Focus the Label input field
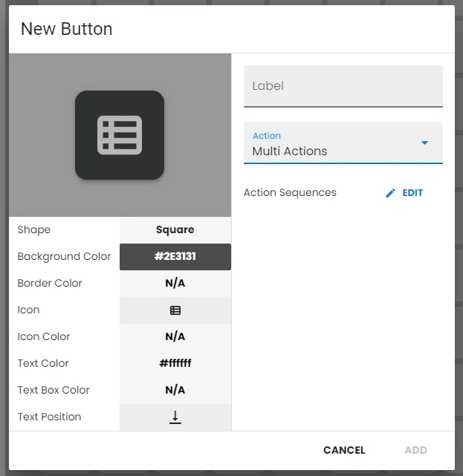This screenshot has width=463, height=476. pyautogui.click(x=343, y=86)
